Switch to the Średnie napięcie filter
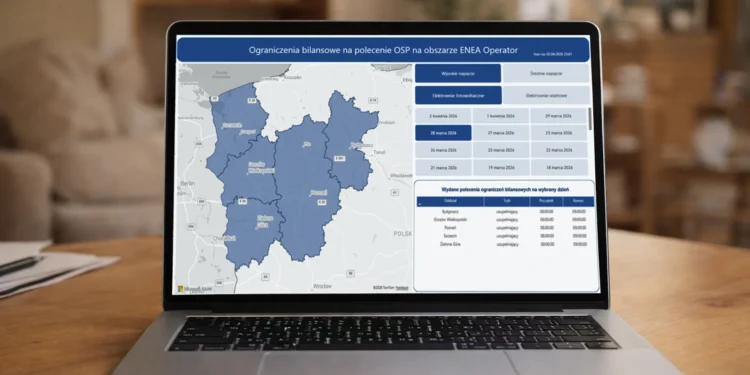The width and height of the screenshot is (750, 375). (x=546, y=74)
